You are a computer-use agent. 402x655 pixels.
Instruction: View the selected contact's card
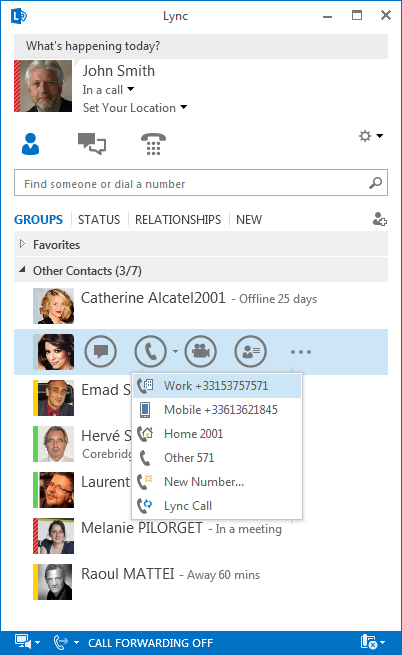(250, 351)
